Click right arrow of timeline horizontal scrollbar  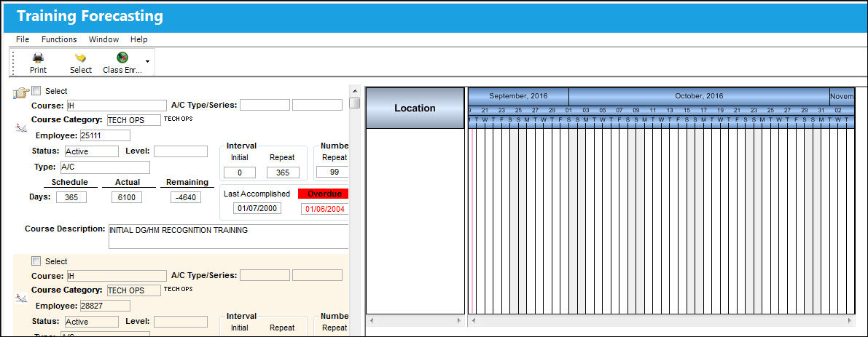(x=851, y=320)
